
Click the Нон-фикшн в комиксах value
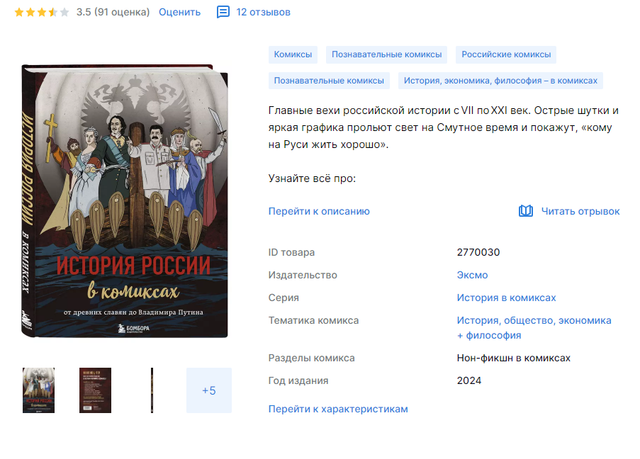[x=513, y=358]
